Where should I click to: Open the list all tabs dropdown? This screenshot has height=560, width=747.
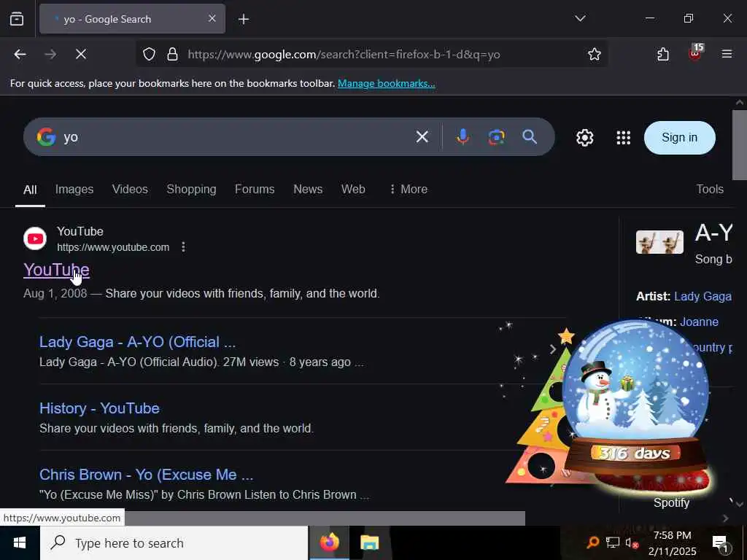point(580,18)
